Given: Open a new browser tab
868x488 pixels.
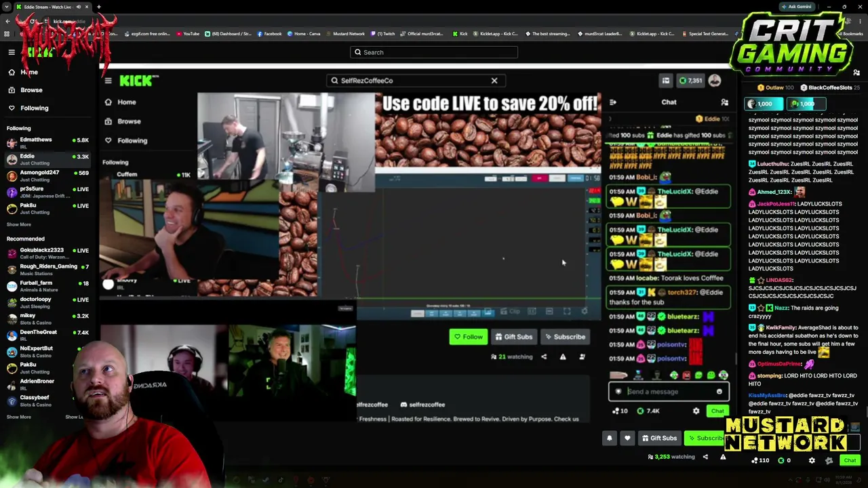Looking at the screenshot, I should click(98, 7).
